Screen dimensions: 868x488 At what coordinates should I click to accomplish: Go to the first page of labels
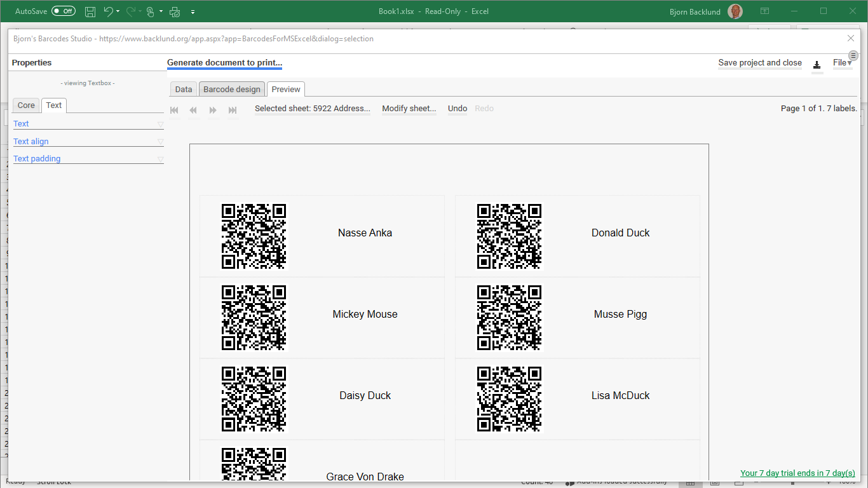point(175,110)
